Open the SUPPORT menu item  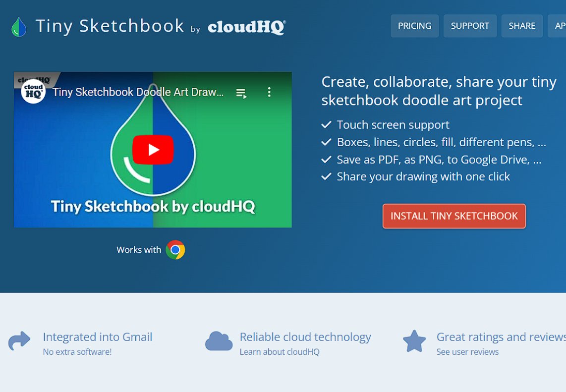coord(470,26)
